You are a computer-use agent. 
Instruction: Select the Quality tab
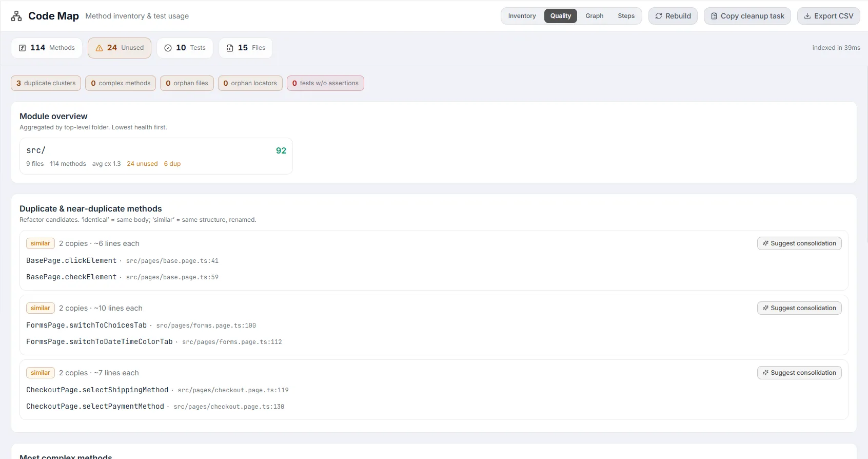point(561,16)
